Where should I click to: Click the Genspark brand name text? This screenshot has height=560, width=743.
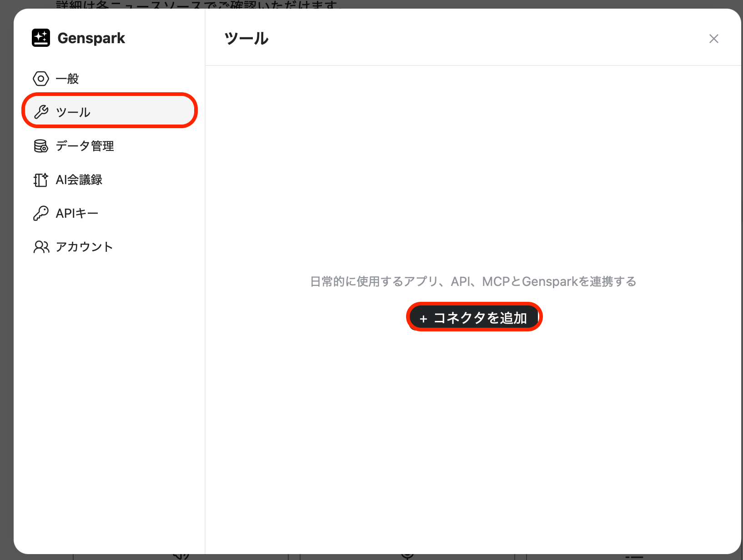tap(91, 38)
